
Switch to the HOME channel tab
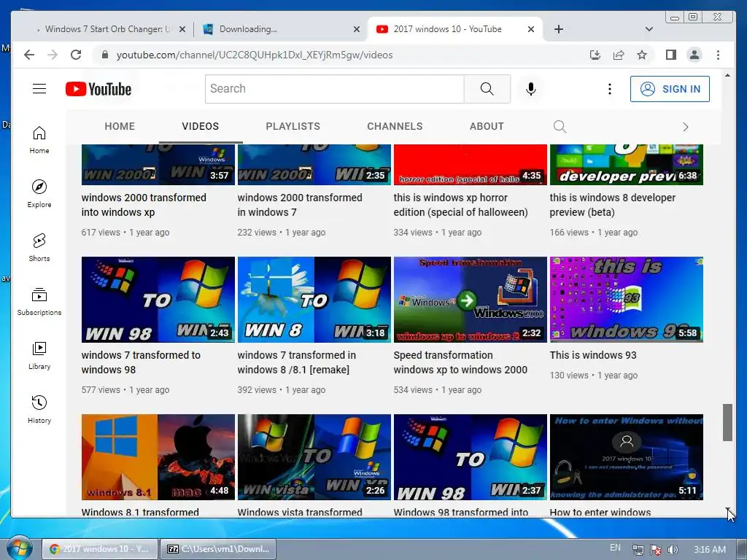pos(120,126)
